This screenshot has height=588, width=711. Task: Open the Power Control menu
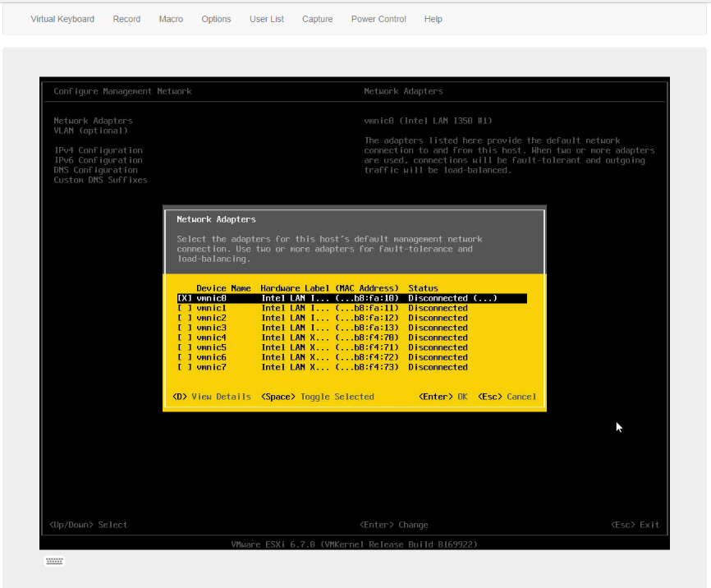tap(378, 19)
